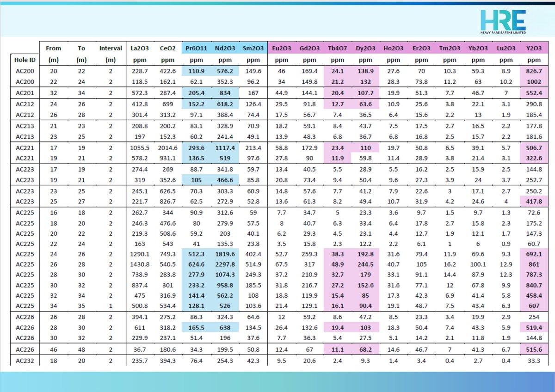Select the Pr6O11 value '624.6'
555x392 pixels.
click(x=196, y=264)
